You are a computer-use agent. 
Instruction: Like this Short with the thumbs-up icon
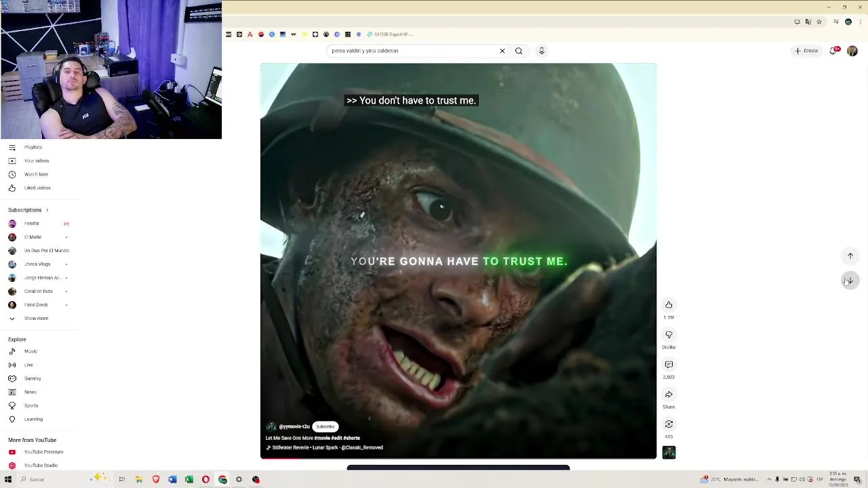click(x=669, y=305)
